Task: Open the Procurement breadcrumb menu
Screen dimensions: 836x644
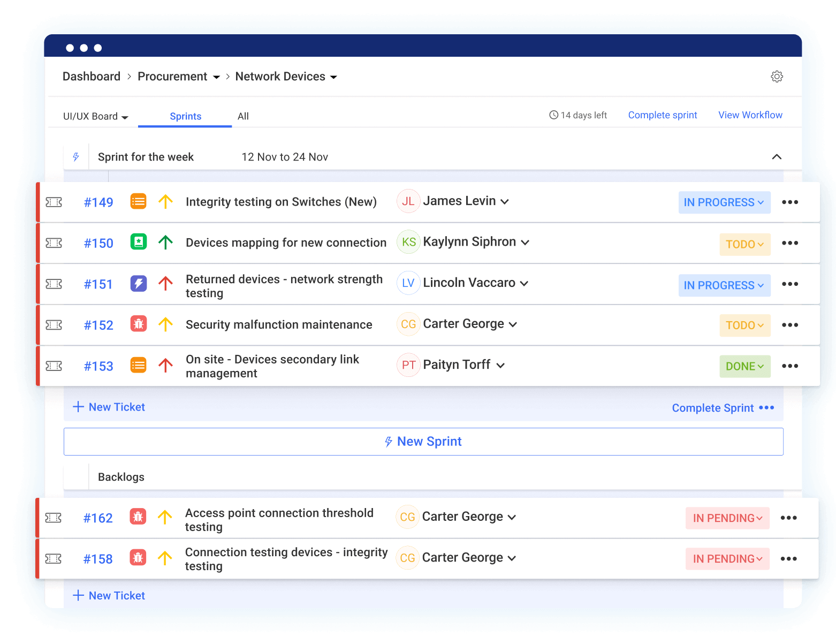Action: [178, 77]
